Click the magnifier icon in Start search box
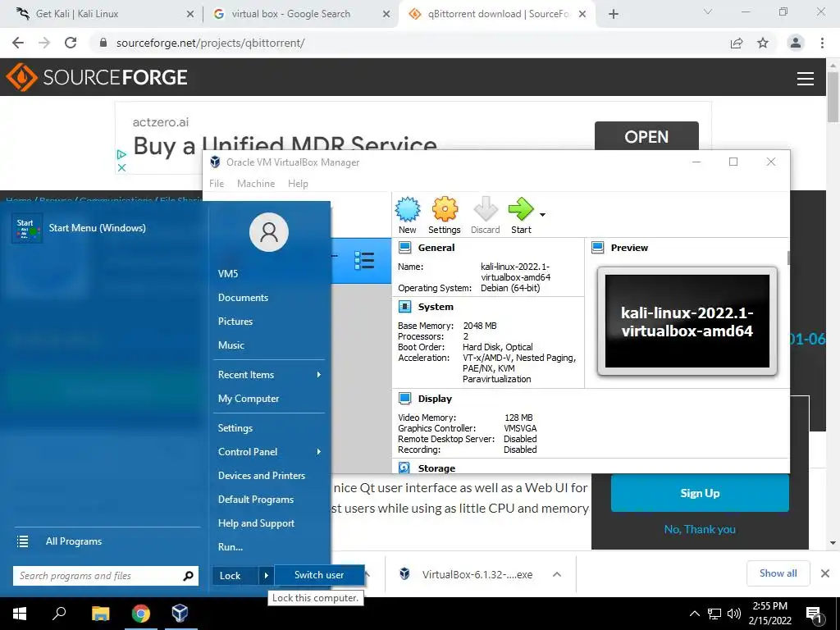This screenshot has height=630, width=840. click(x=188, y=576)
